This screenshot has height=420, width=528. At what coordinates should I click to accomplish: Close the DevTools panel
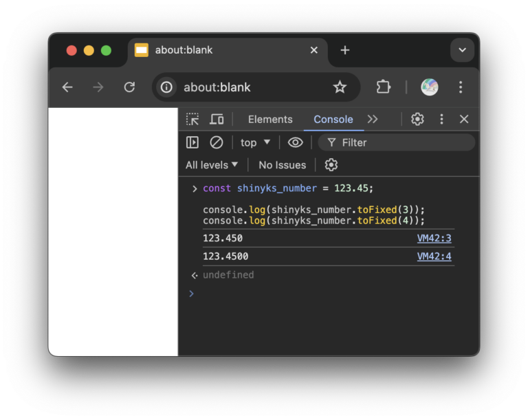point(464,119)
